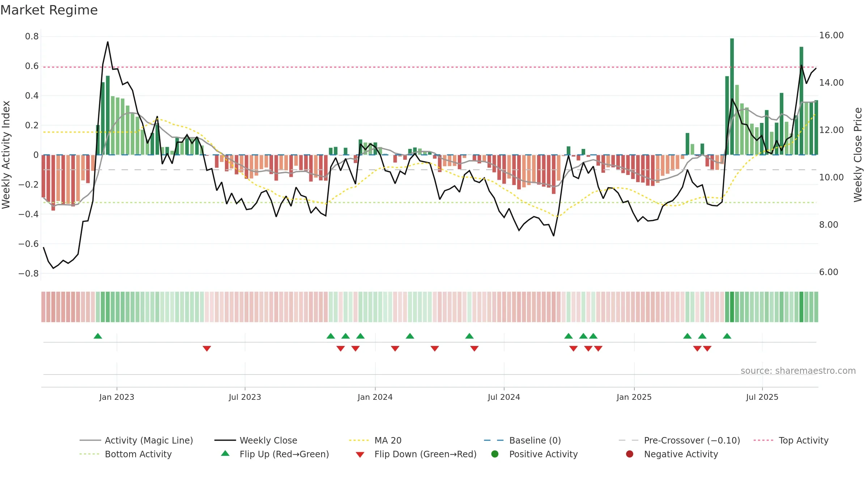Toggle the MA 20 legend entry
The image size is (868, 488).
pos(375,440)
